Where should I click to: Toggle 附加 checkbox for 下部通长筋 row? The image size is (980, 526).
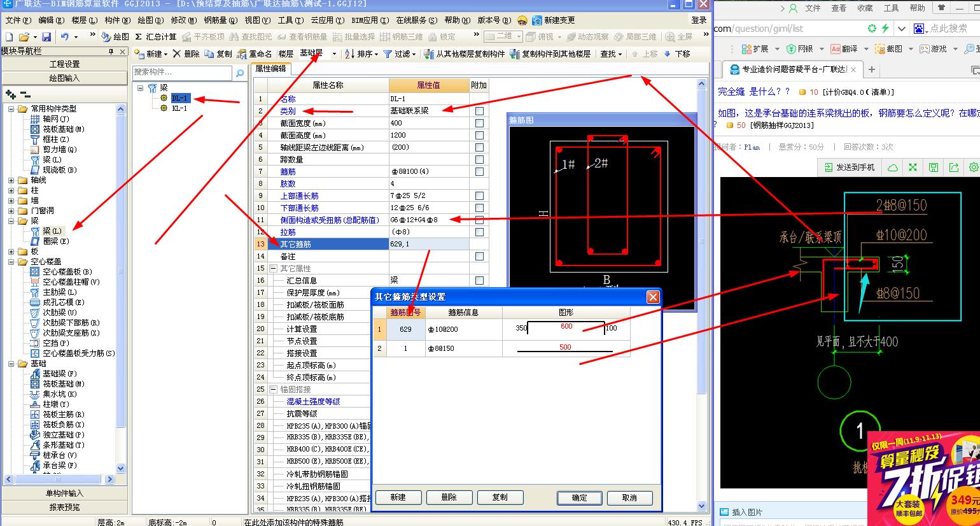(x=479, y=208)
